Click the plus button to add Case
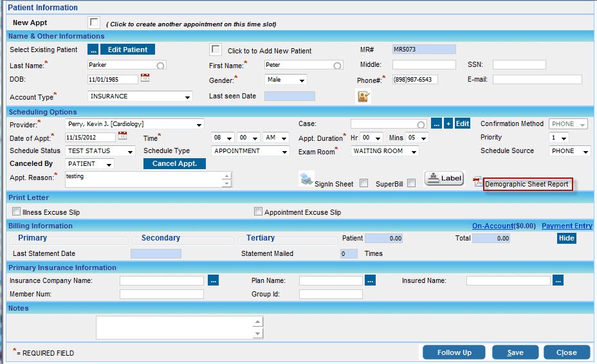Viewport: 597px width, 364px height. pyautogui.click(x=448, y=123)
